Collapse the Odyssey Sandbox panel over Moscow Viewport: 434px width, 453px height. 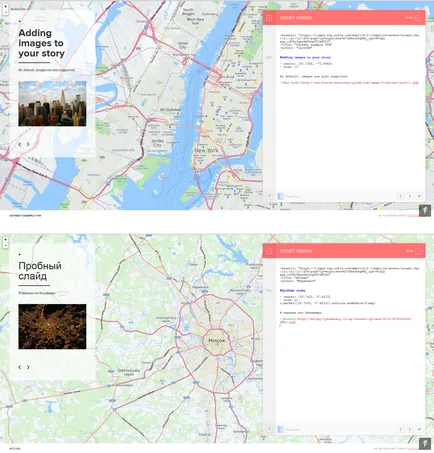tap(269, 251)
